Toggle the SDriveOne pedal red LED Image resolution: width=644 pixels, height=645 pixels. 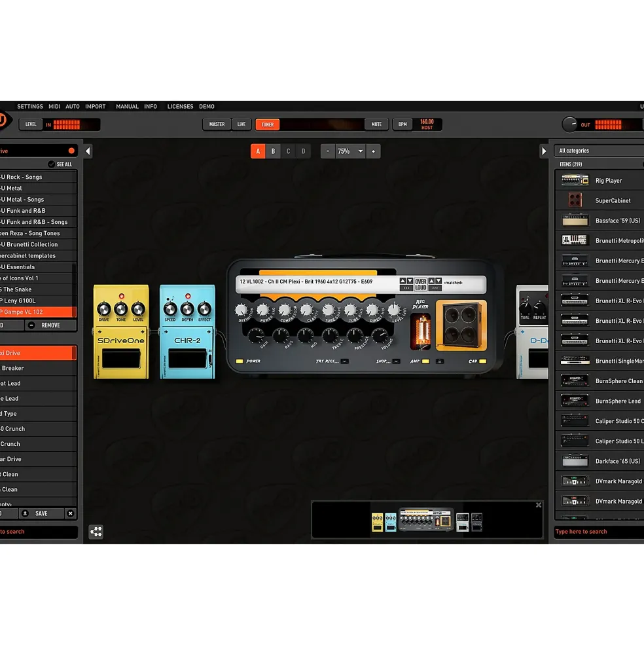coord(121,296)
